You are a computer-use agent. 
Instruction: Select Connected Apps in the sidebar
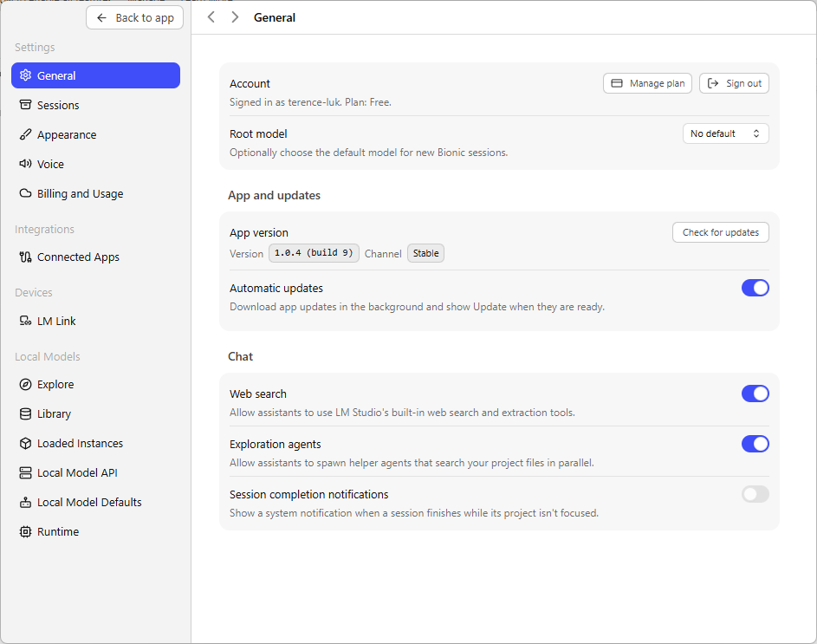(x=96, y=257)
